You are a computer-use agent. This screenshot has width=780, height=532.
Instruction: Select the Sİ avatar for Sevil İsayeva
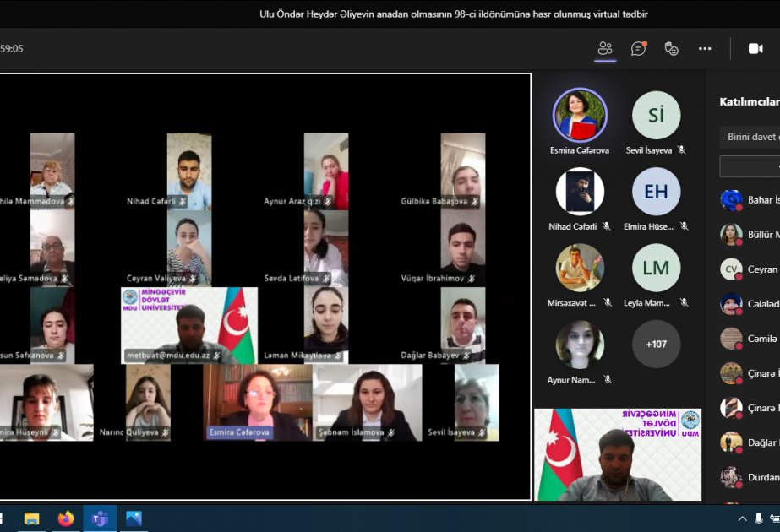pos(656,115)
